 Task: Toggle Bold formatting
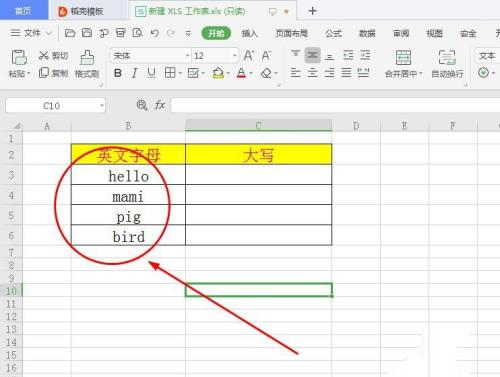118,73
